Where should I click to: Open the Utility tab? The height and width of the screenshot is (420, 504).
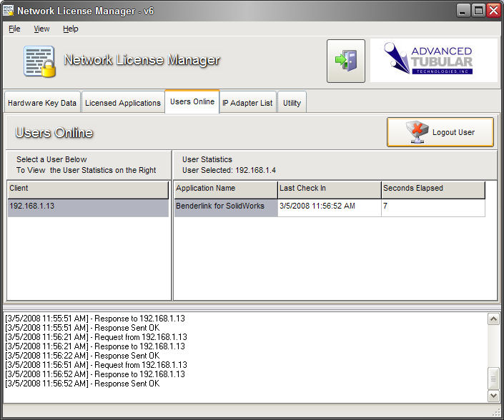[x=292, y=103]
